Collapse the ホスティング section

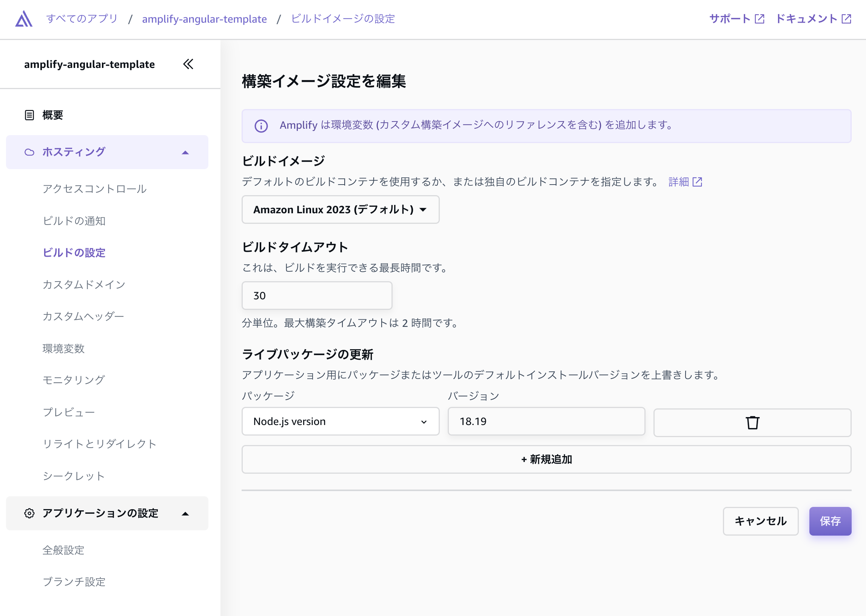(185, 152)
